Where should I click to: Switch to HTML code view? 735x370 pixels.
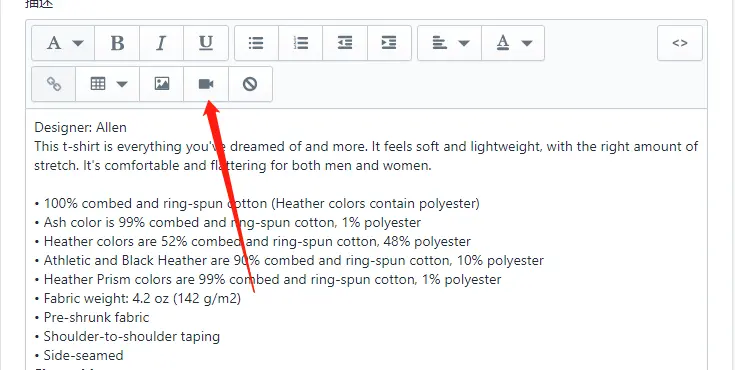[680, 43]
